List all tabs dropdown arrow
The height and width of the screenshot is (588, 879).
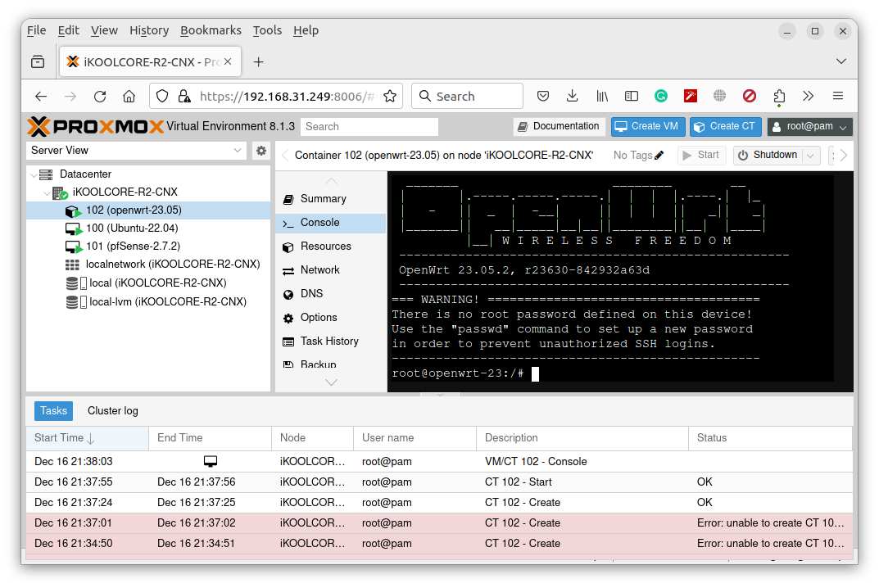(840, 61)
